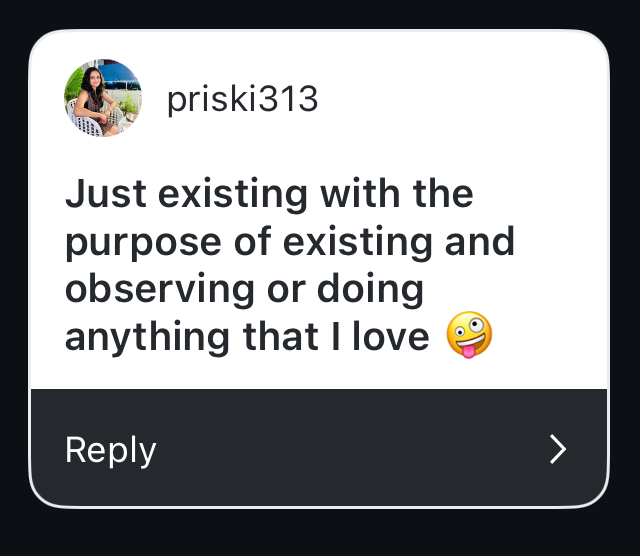Click the priski313 username
640x556 pixels.
click(x=242, y=99)
